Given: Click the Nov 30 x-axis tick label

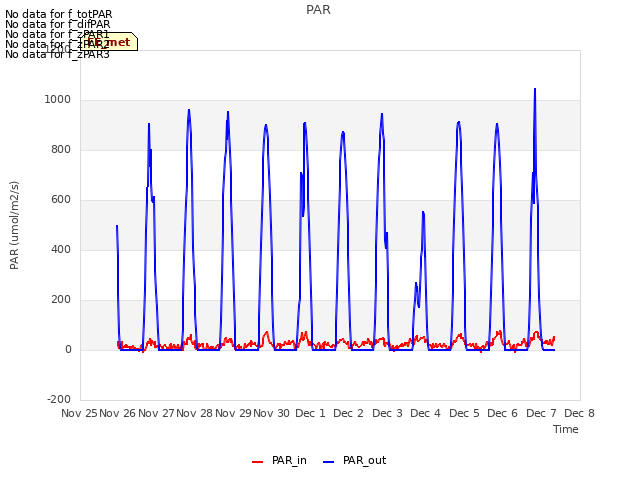Looking at the screenshot, I should (x=271, y=413).
